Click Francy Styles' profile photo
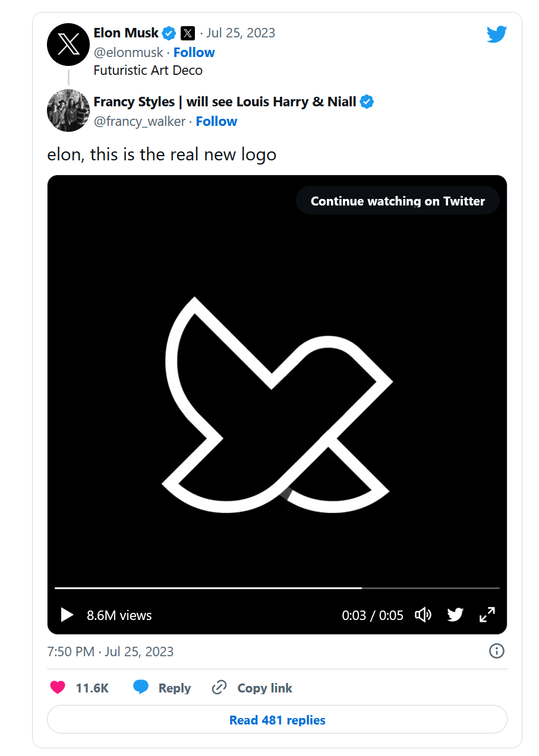The height and width of the screenshot is (756, 539). point(68,110)
